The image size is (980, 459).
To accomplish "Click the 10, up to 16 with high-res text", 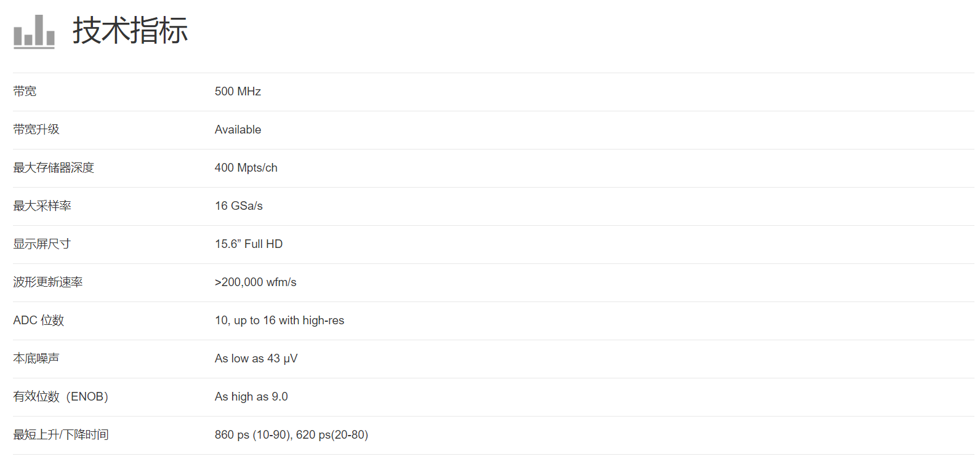I will coord(279,321).
